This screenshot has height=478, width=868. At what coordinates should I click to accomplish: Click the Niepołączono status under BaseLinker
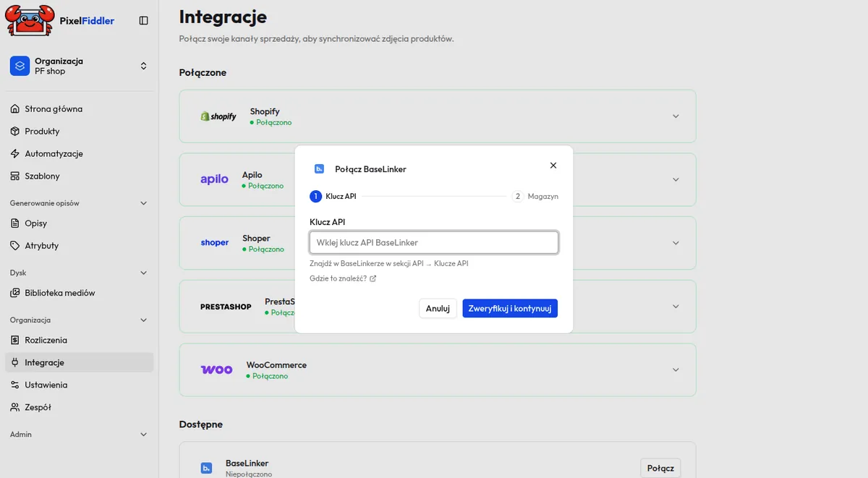249,474
